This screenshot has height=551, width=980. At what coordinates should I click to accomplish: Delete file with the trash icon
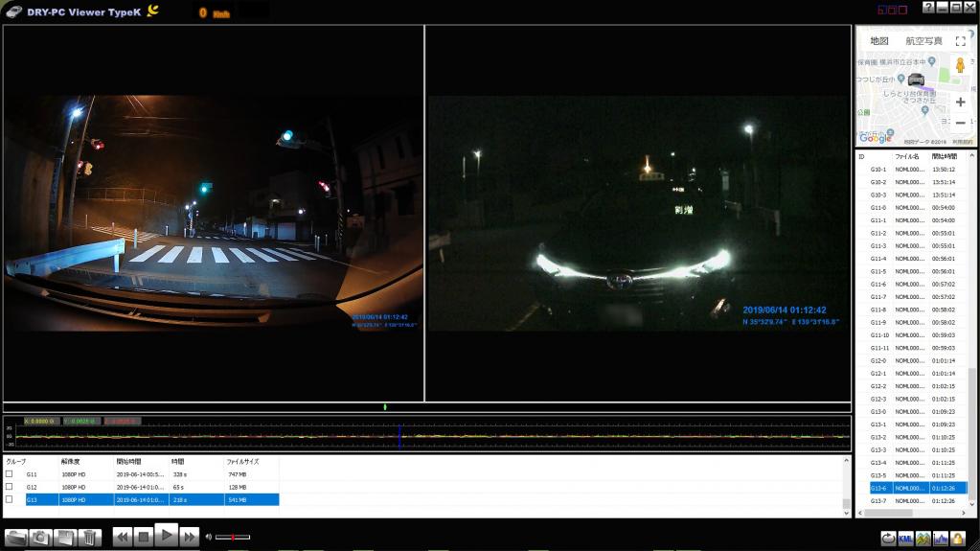[89, 538]
